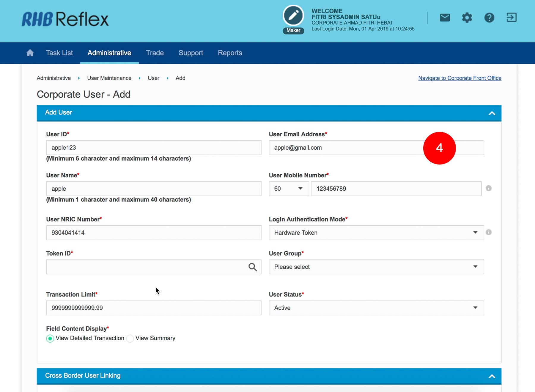Select View Detailed Transaction radio button
535x392 pixels.
[x=50, y=339]
